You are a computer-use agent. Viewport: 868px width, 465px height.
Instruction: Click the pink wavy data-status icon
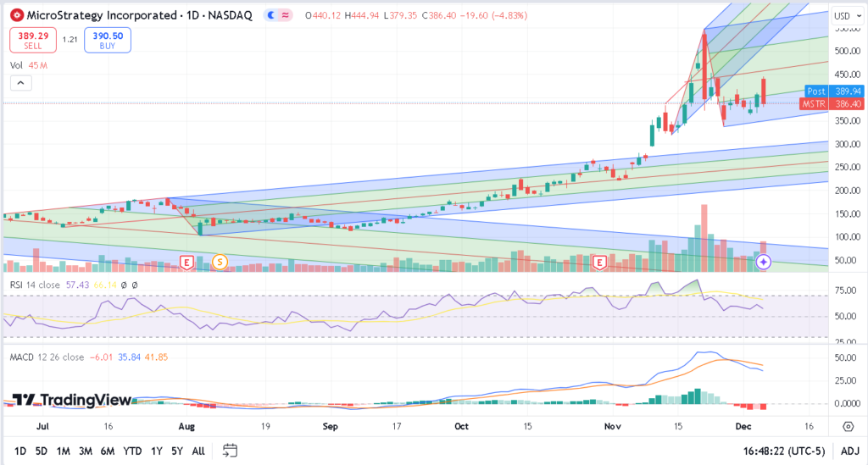click(x=285, y=15)
